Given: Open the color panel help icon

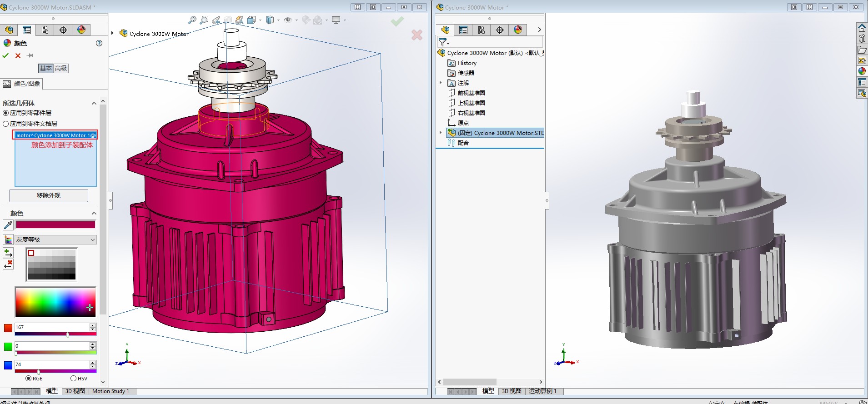Looking at the screenshot, I should tap(99, 43).
